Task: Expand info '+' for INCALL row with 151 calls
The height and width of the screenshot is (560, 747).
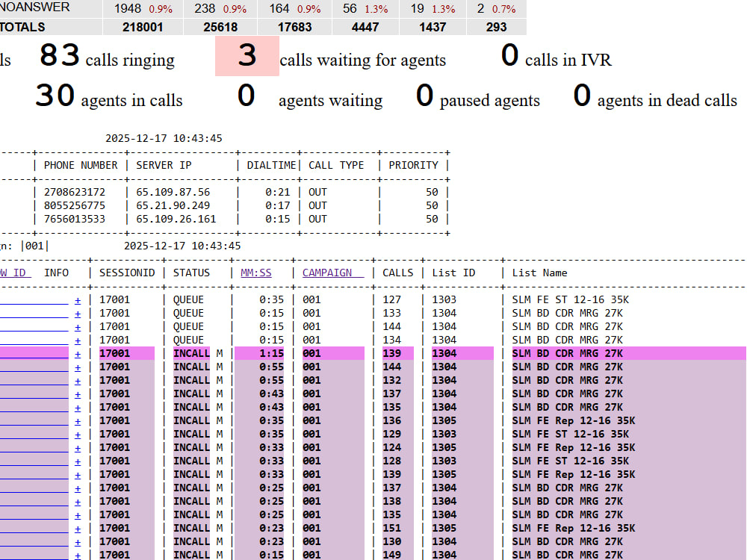Action: tap(78, 529)
